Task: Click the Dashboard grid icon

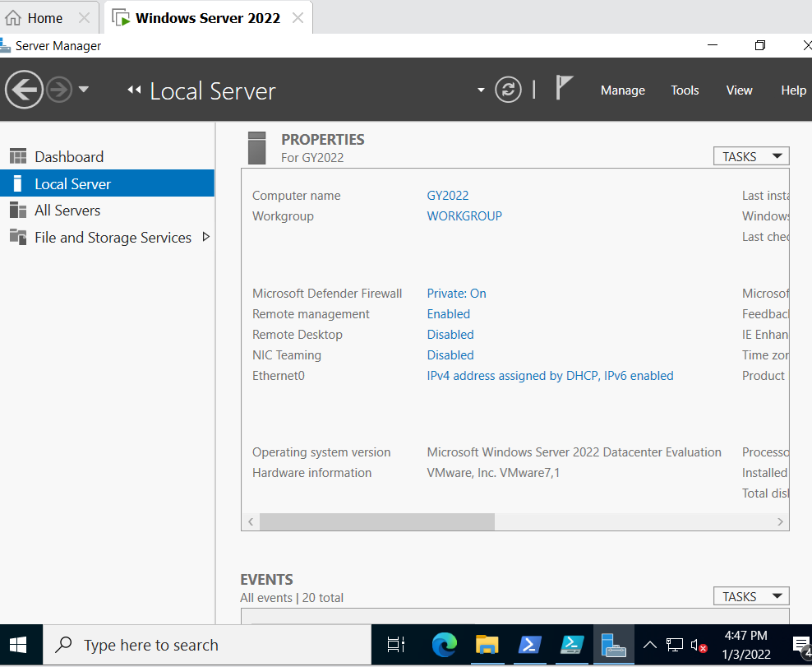Action: 17,156
